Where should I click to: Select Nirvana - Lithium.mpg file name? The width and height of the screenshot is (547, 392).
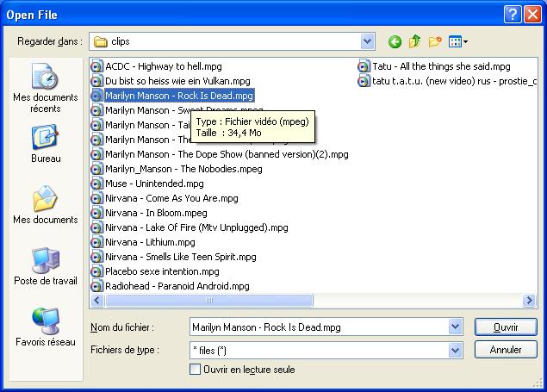point(150,242)
